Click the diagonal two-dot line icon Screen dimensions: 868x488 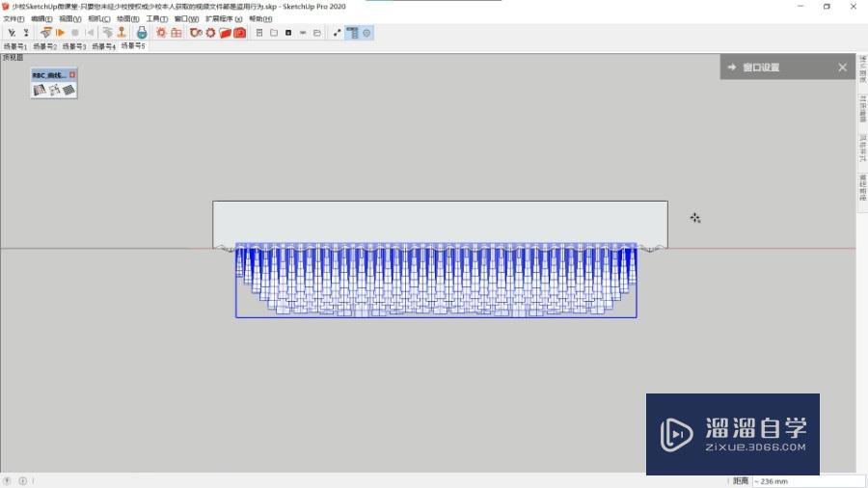click(337, 33)
